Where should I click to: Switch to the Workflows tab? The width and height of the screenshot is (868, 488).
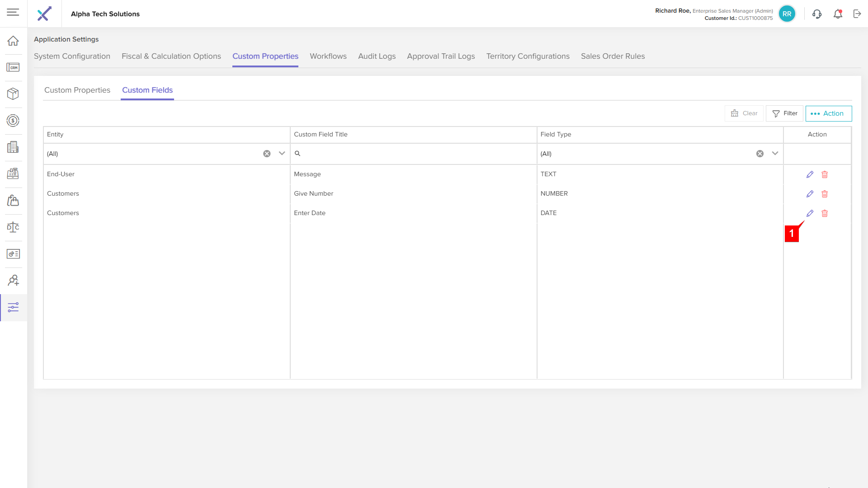click(x=328, y=56)
